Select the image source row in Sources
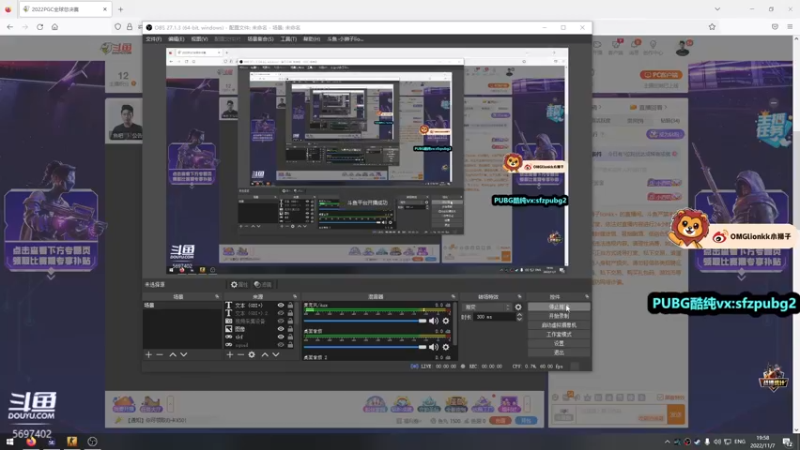The height and width of the screenshot is (450, 800). coord(260,329)
